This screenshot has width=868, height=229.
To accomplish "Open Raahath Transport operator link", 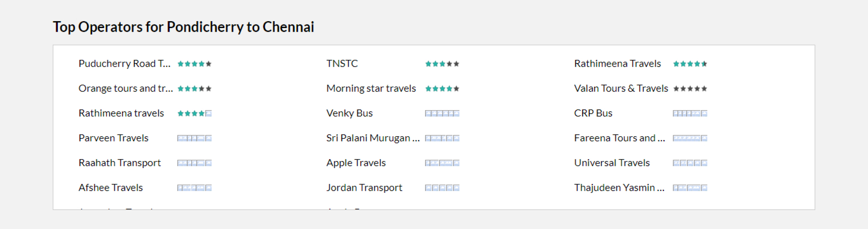I will 120,163.
